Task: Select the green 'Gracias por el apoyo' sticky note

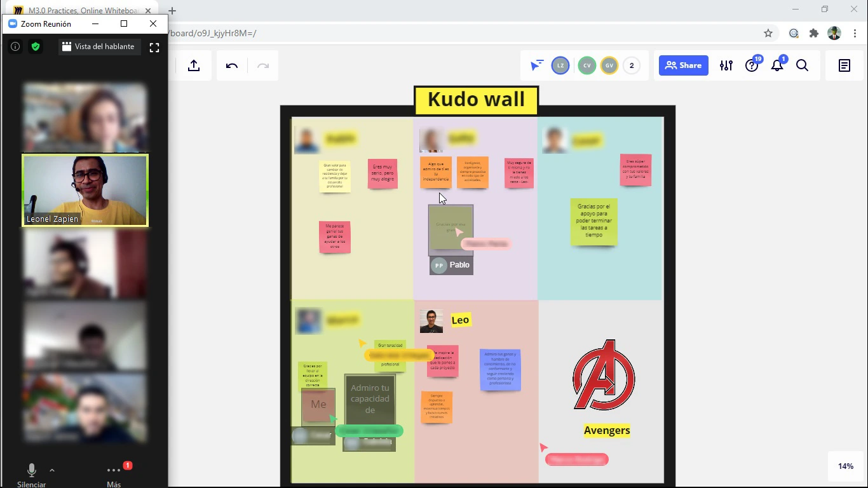Action: (x=593, y=221)
